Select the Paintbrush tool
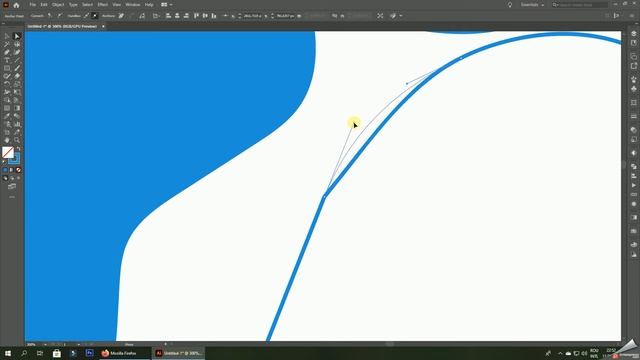This screenshot has width=640, height=360. click(17, 68)
